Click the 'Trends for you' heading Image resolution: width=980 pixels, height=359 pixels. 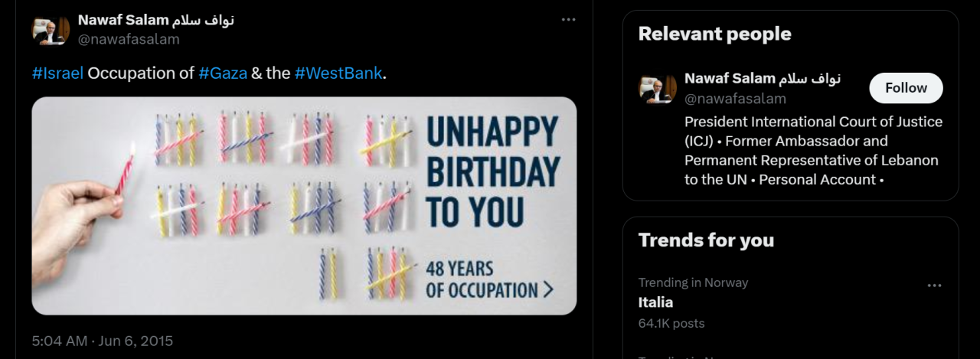706,240
